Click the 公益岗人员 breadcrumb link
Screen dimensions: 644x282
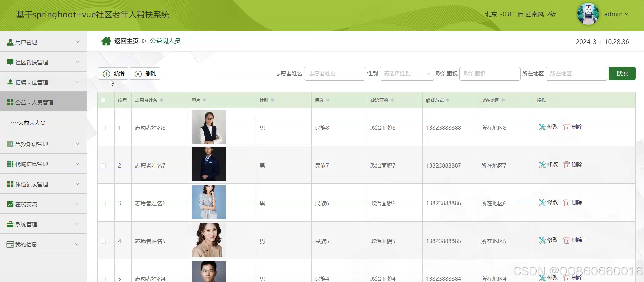tap(165, 41)
